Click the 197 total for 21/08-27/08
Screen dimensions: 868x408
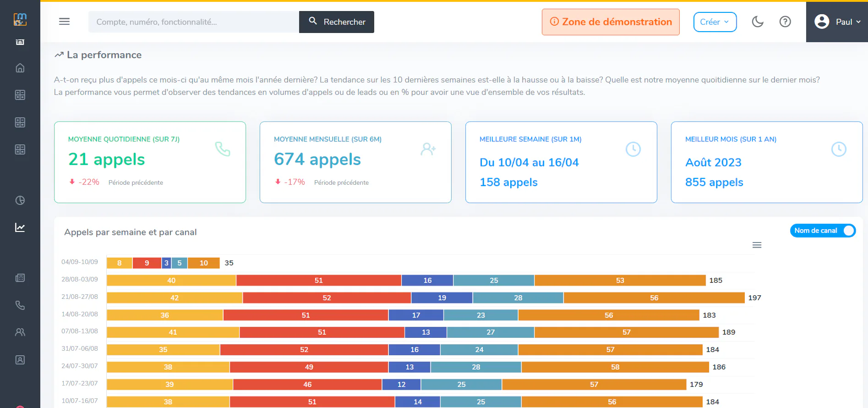tap(754, 298)
